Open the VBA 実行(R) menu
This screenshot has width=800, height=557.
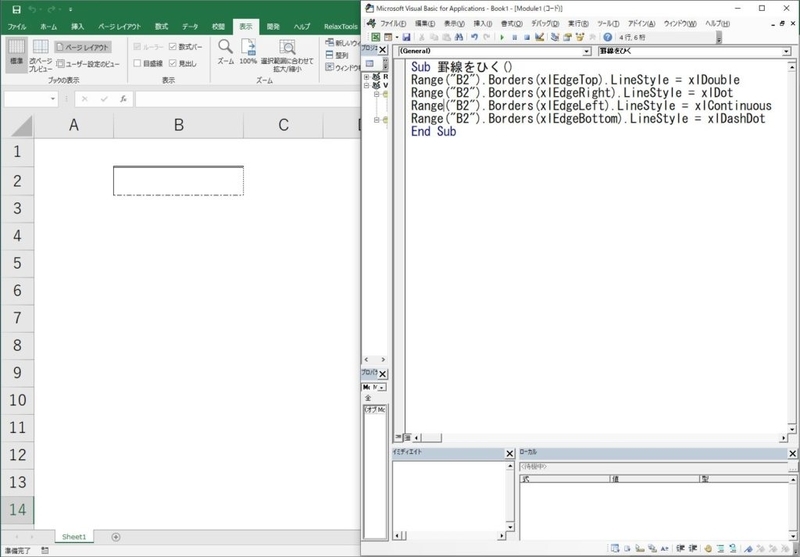coord(578,24)
